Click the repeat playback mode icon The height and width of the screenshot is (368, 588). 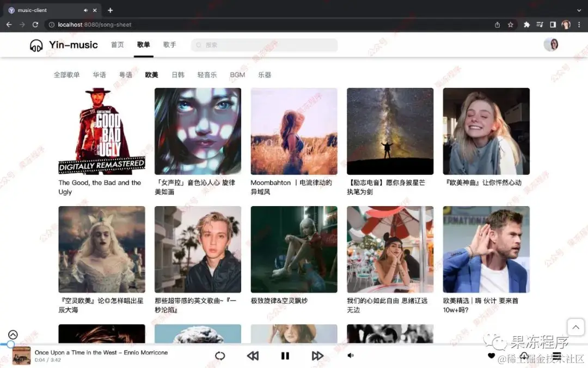tap(220, 355)
